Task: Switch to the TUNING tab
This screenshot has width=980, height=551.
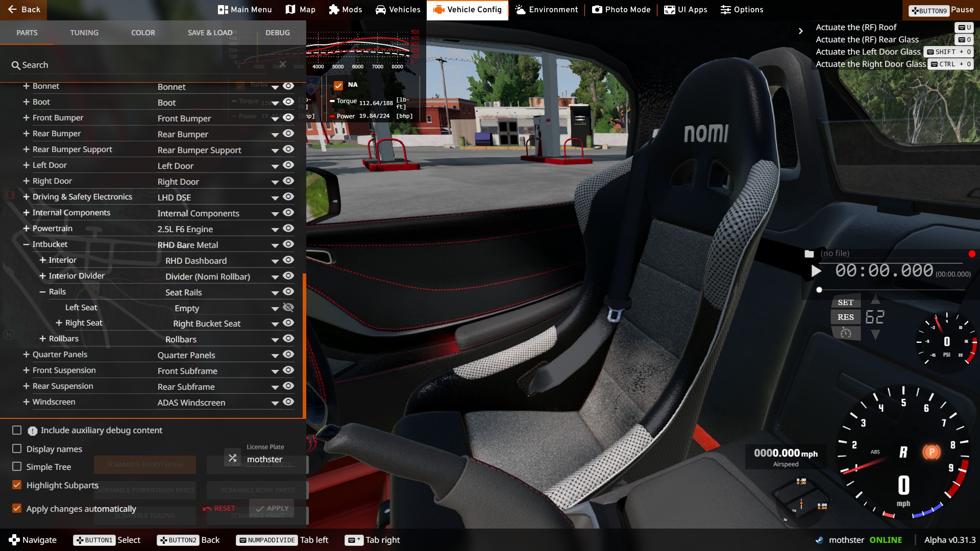Action: 84,33
